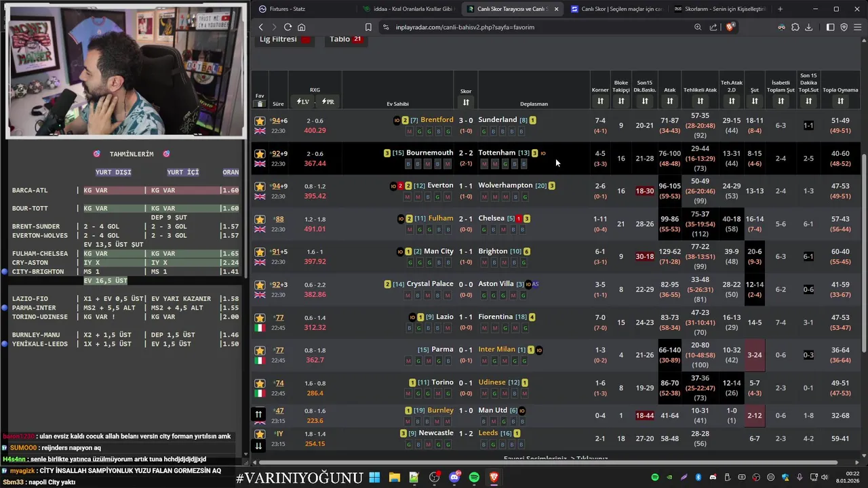Toggle favorite star for Parma vs Inter Milan
The width and height of the screenshot is (868, 488).
click(260, 350)
